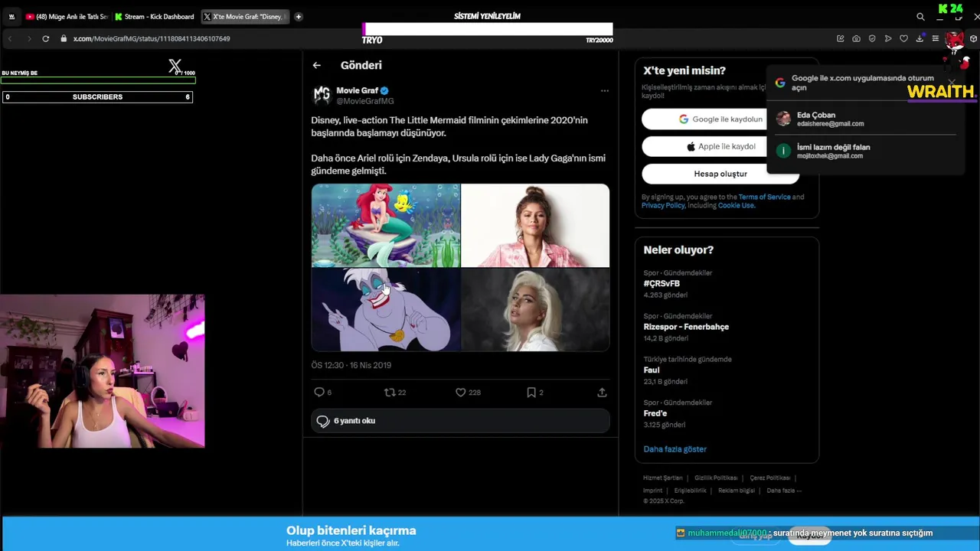Switch to the Stream - Kick Dashboard tab
Screen dimensions: 980x551
(156, 17)
